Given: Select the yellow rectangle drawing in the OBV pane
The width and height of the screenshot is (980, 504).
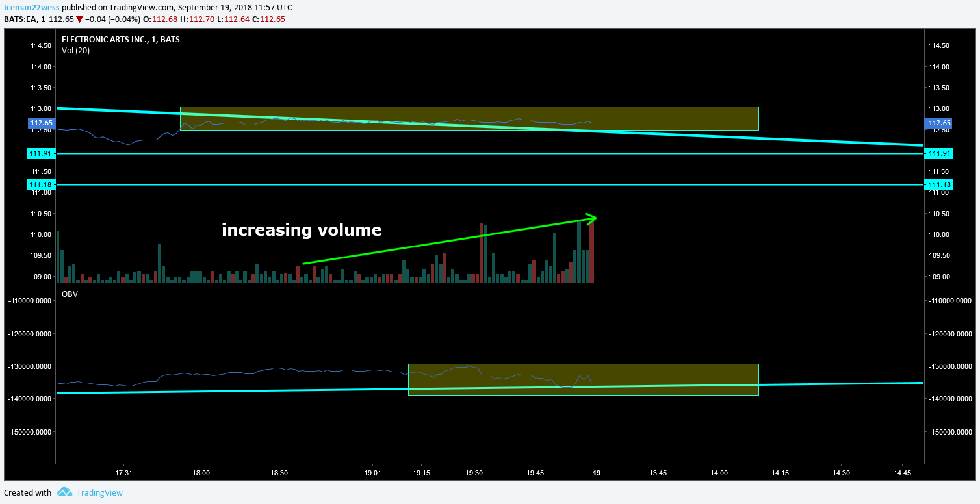Looking at the screenshot, I should 584,379.
